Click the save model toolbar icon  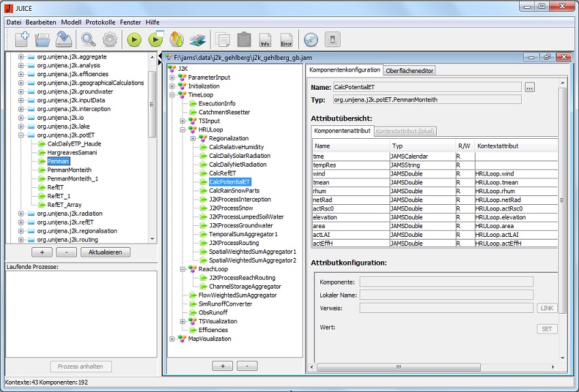click(x=65, y=39)
